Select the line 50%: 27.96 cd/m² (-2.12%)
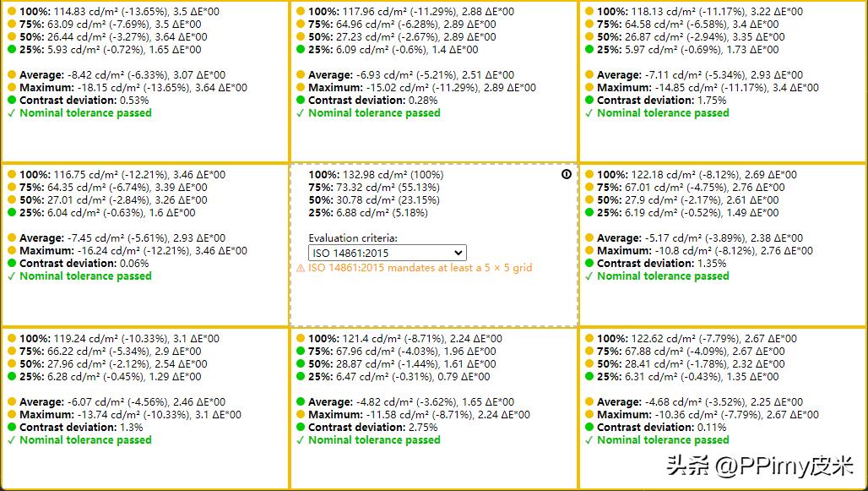The width and height of the screenshot is (868, 491). pyautogui.click(x=113, y=364)
